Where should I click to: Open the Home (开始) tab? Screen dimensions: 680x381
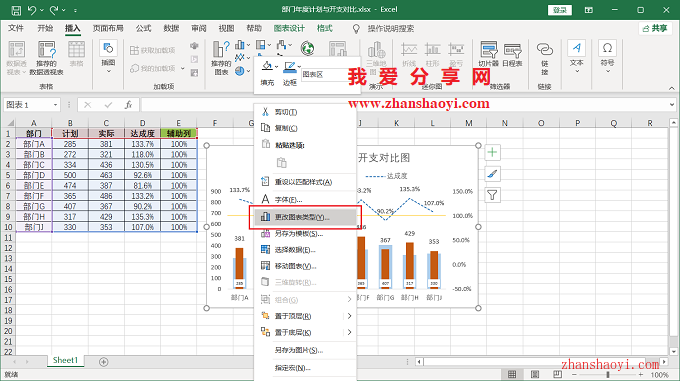click(45, 29)
